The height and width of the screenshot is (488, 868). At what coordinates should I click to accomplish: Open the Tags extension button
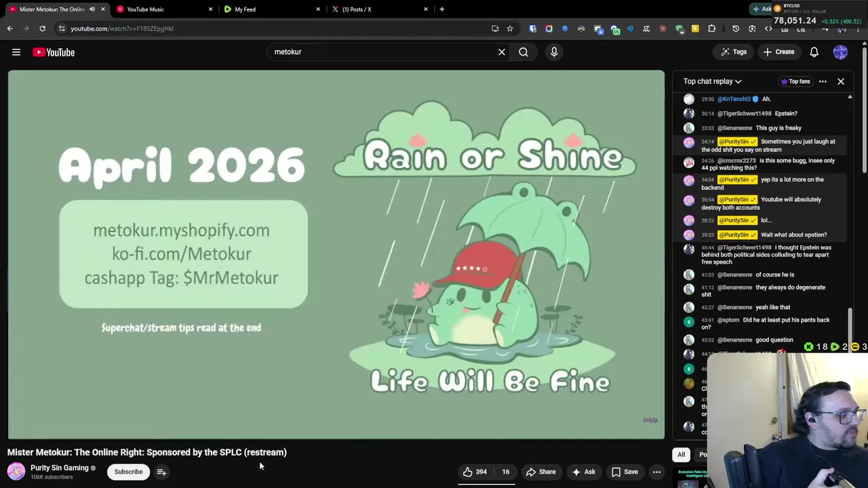pos(734,52)
